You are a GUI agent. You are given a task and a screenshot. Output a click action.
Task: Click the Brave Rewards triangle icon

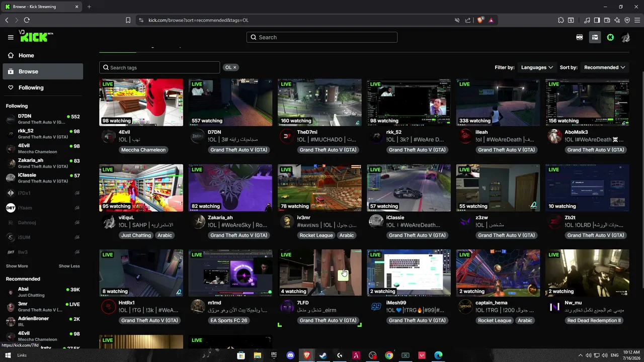tap(491, 20)
